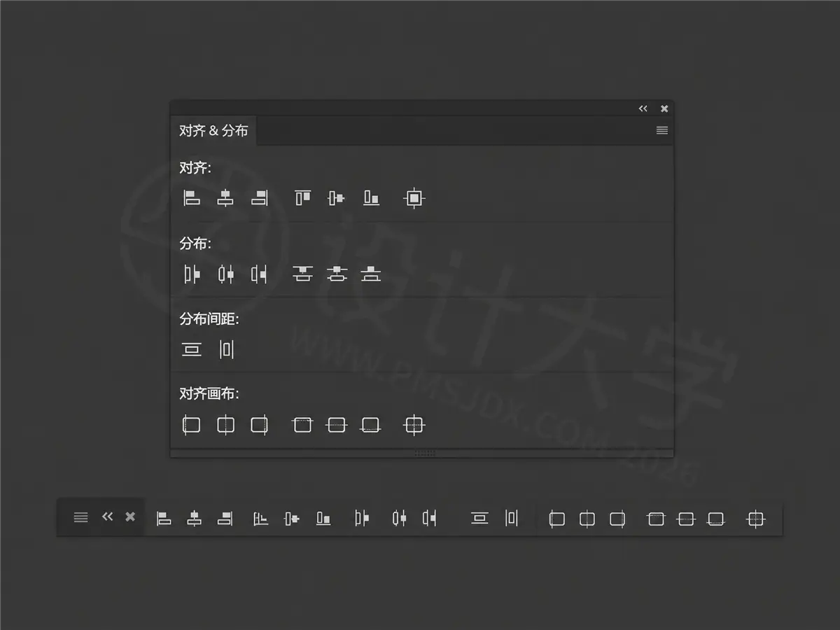The width and height of the screenshot is (840, 630).
Task: Distribute top edges using 分布 panel row icon
Action: [302, 274]
